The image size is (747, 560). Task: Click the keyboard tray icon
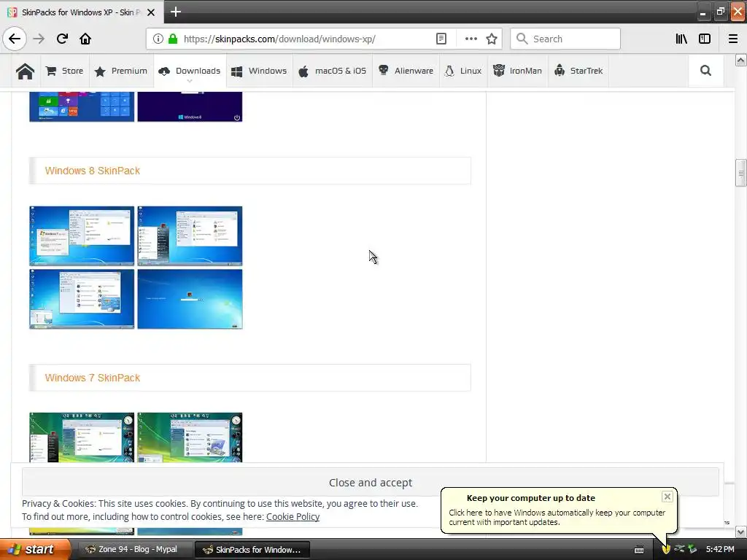639,550
